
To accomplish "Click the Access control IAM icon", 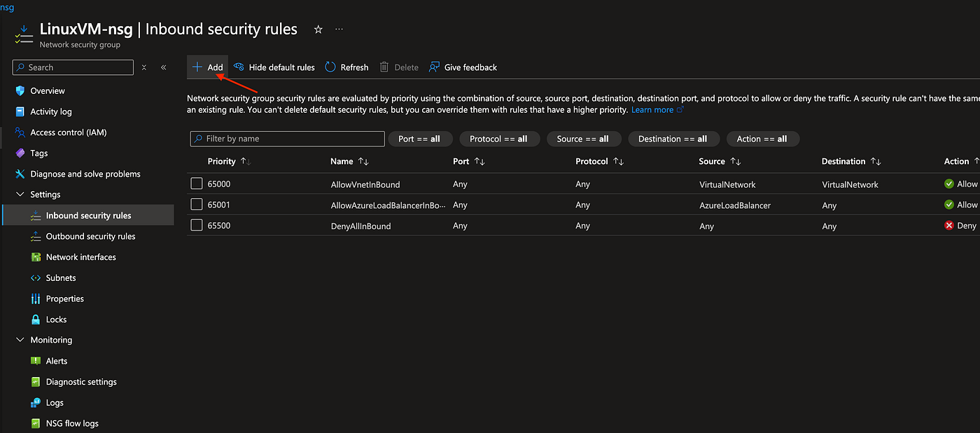I will pyautogui.click(x=20, y=132).
